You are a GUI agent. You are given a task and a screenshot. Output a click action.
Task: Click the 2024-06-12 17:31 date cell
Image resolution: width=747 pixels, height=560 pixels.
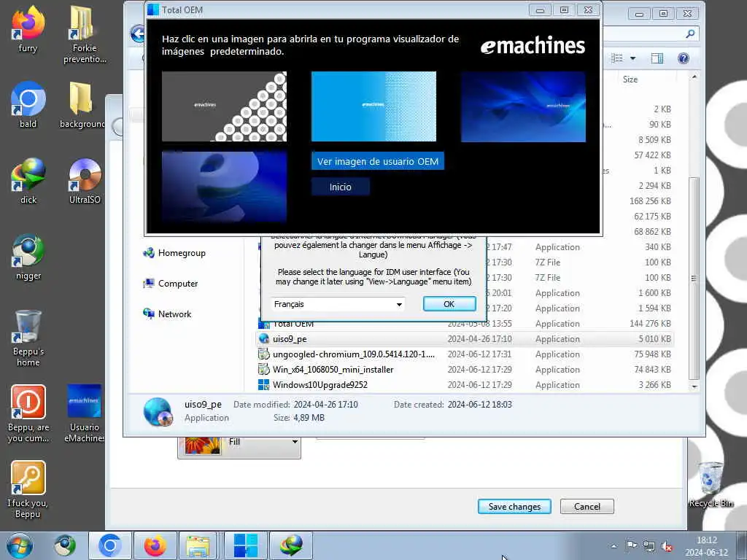point(479,354)
